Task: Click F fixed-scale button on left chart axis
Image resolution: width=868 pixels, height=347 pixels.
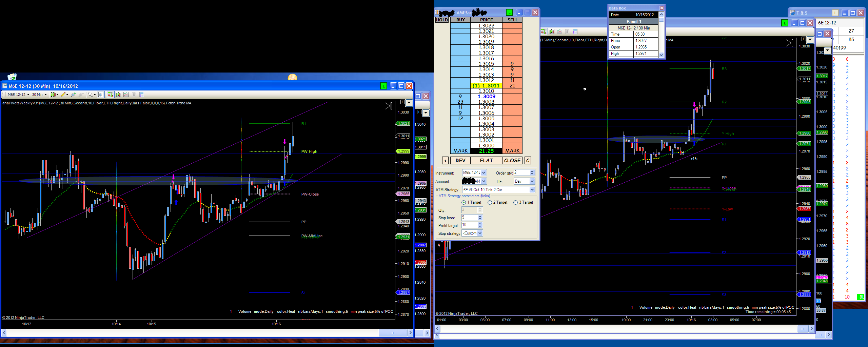Action: click(402, 102)
